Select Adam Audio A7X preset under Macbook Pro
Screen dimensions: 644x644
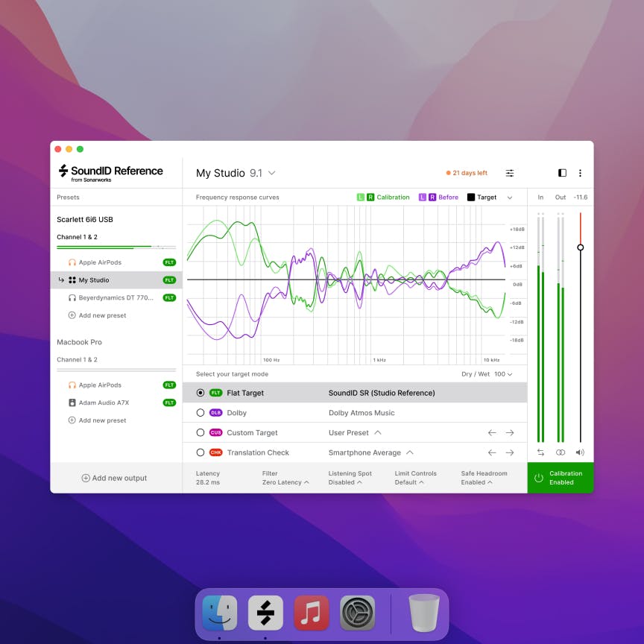click(104, 402)
